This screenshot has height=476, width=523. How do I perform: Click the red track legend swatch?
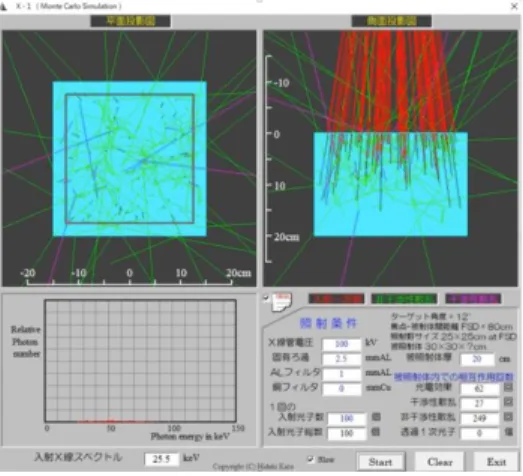pyautogui.click(x=336, y=299)
